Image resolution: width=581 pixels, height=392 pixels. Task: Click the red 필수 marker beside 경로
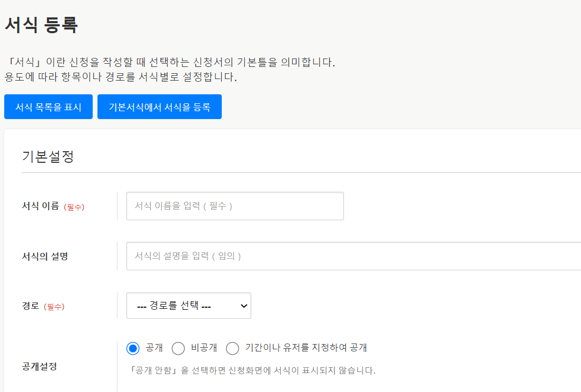pos(54,307)
